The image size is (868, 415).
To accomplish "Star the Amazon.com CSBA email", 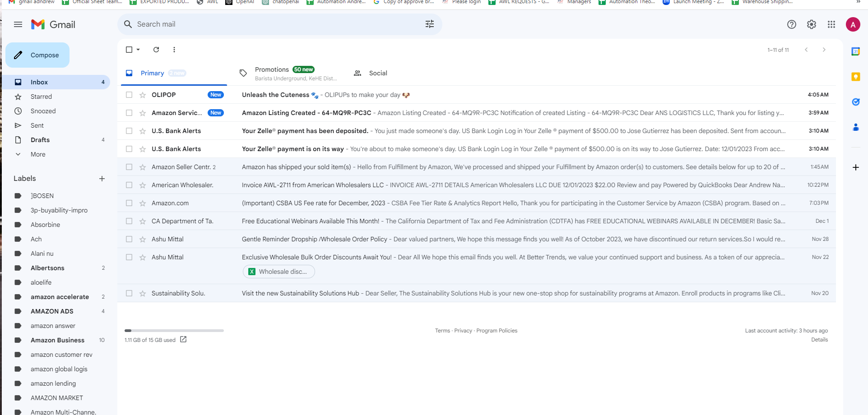I will [x=143, y=203].
